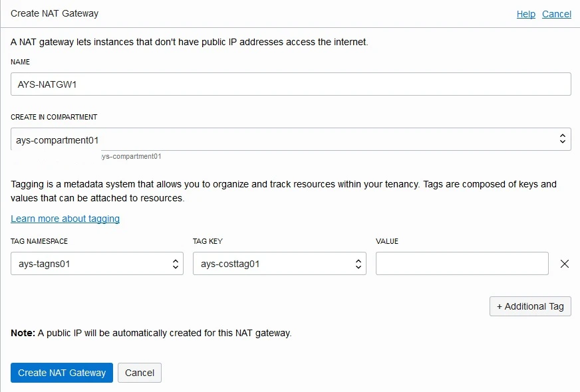Click the ays-compartment01 tooltip text
The height and width of the screenshot is (392, 580).
[x=131, y=156]
